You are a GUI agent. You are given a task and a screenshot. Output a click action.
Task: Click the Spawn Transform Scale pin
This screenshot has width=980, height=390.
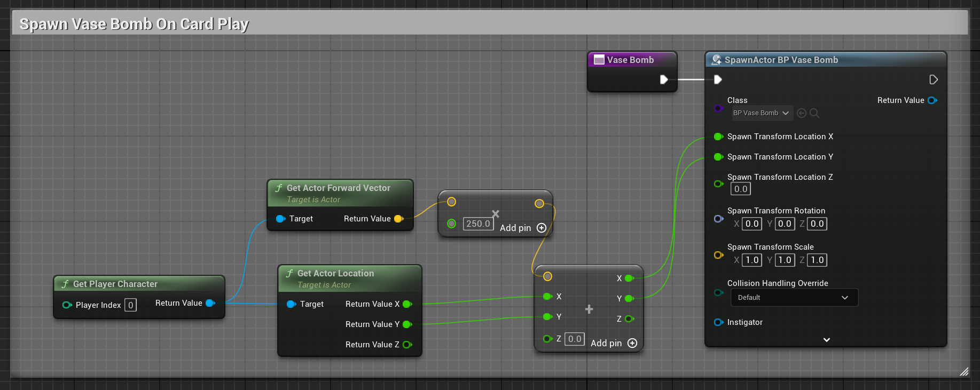pyautogui.click(x=718, y=255)
